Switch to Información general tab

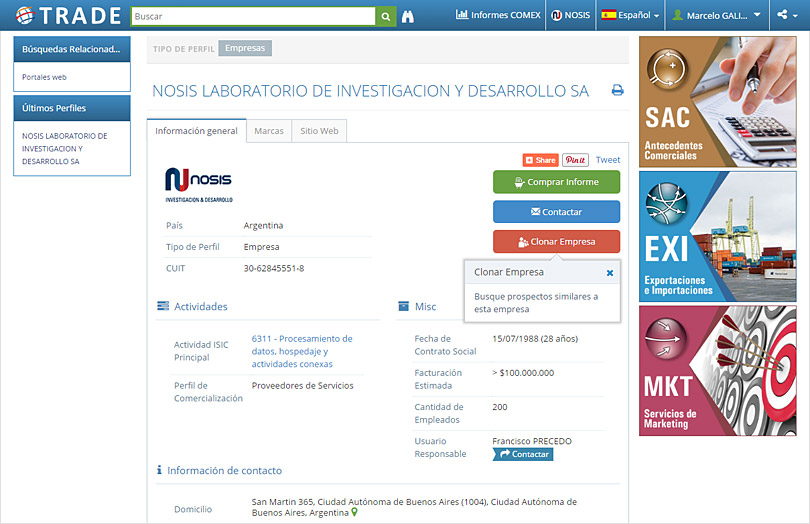pos(196,131)
